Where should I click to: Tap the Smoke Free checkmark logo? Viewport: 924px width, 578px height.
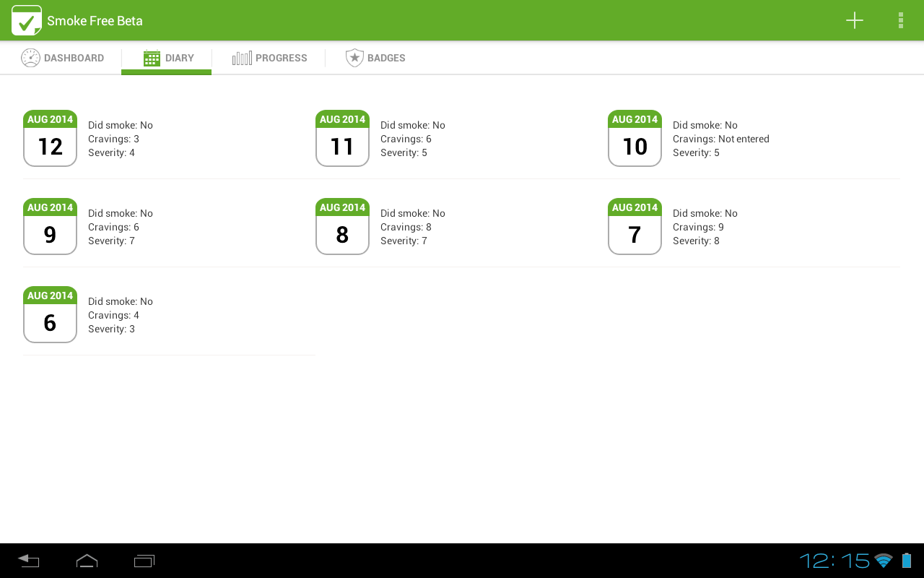coord(27,20)
